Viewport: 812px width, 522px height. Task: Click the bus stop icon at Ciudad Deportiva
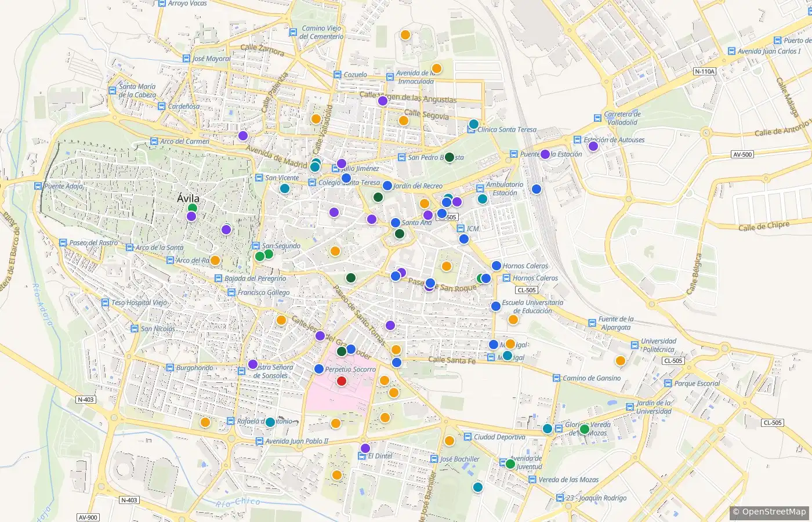pyautogui.click(x=467, y=437)
